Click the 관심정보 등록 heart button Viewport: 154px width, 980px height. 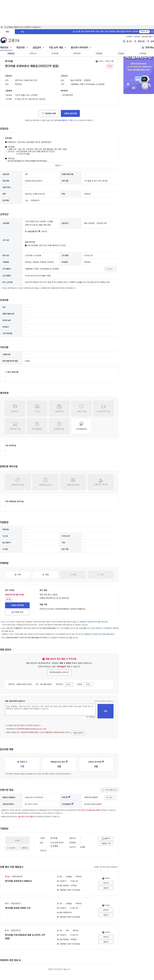(x=48, y=113)
